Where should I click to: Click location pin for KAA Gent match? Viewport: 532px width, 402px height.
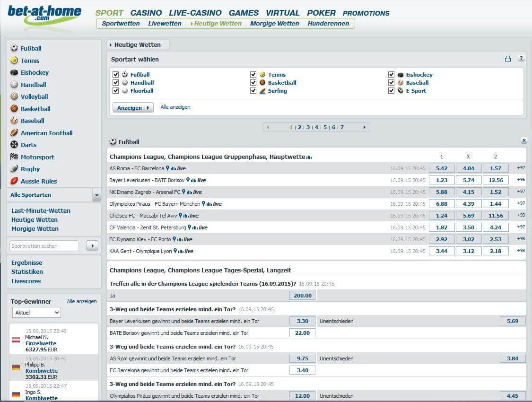[x=175, y=251]
